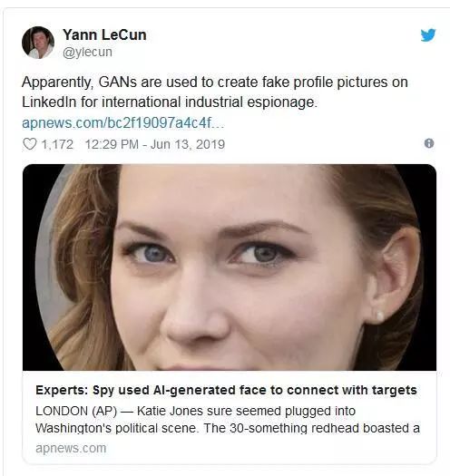Image resolution: width=450 pixels, height=476 pixels.
Task: Open Yann LeCun's profile avatar
Action: pos(38,43)
